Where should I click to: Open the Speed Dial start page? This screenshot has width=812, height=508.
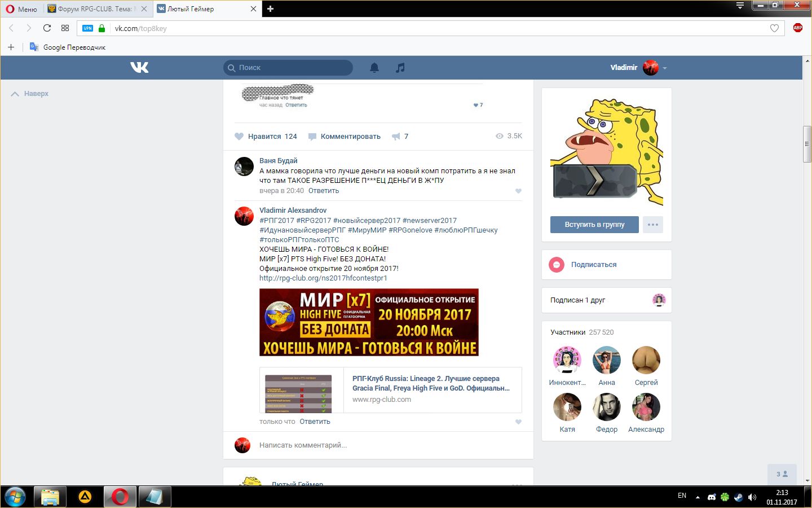(x=65, y=28)
